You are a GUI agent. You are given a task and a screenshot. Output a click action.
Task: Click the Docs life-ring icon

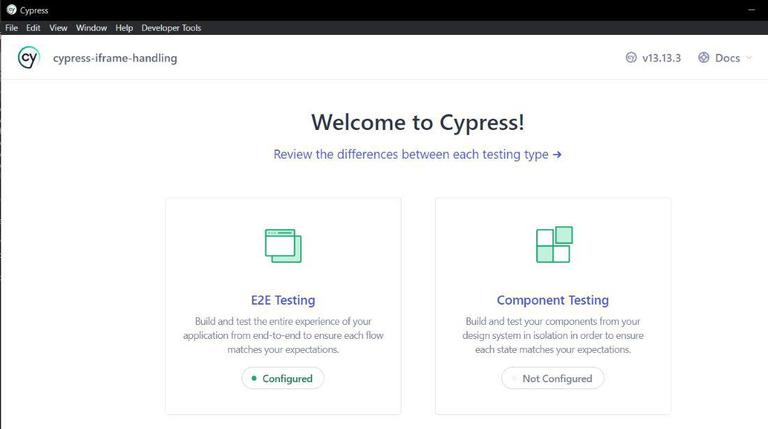704,58
